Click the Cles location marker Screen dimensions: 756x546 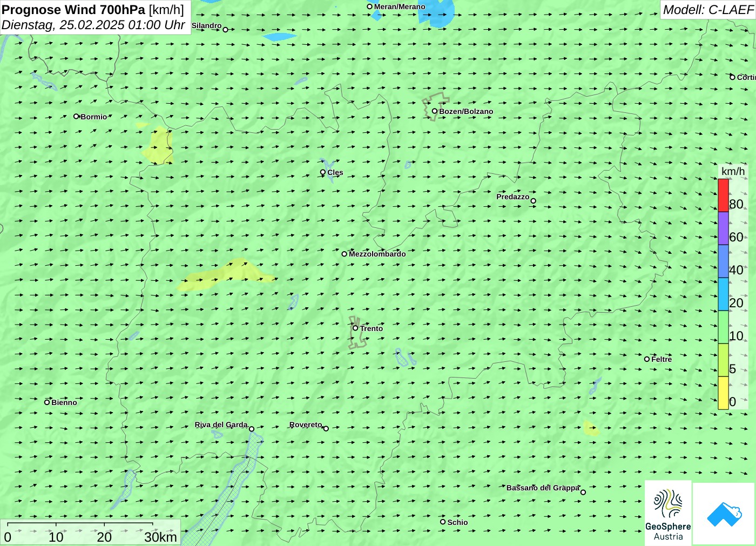point(323,172)
